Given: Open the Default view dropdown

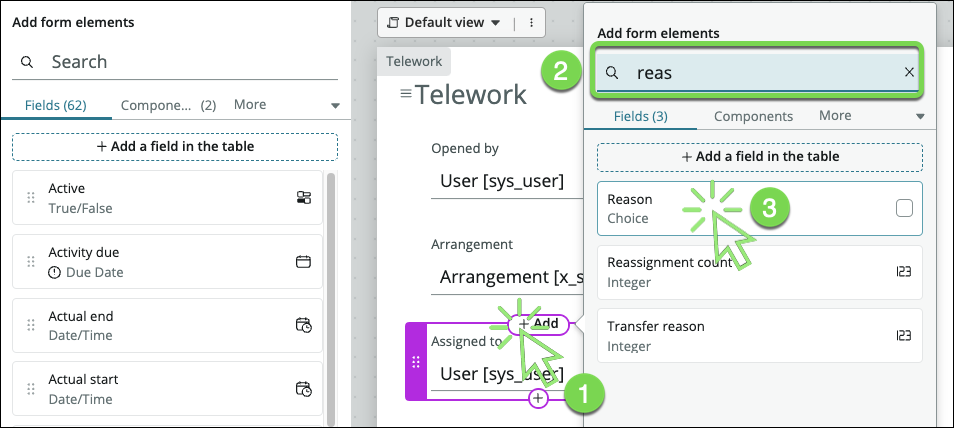Looking at the screenshot, I should 444,22.
